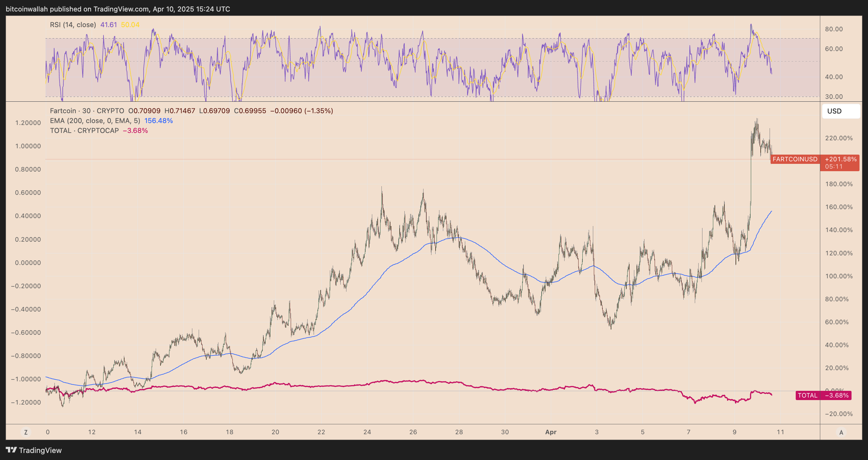Click the 220.00% label on the percentage scale

tap(839, 138)
